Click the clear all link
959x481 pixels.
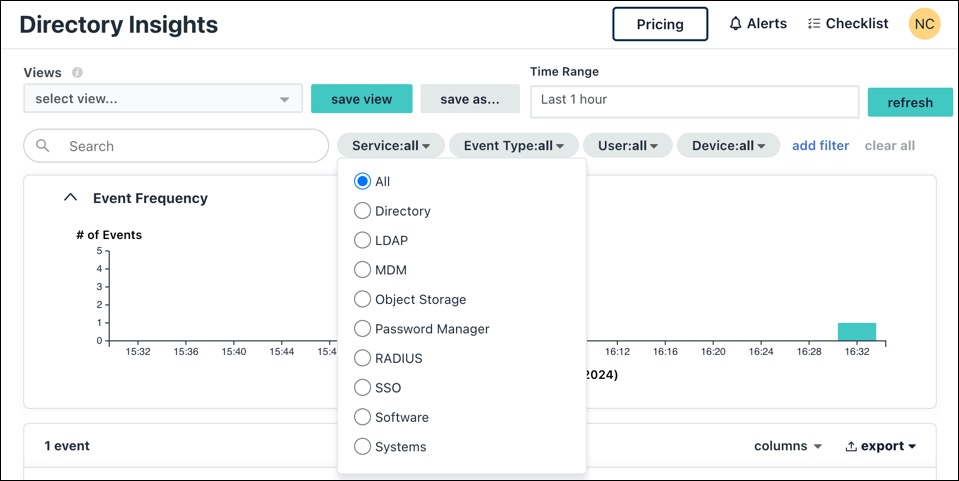pyautogui.click(x=889, y=146)
